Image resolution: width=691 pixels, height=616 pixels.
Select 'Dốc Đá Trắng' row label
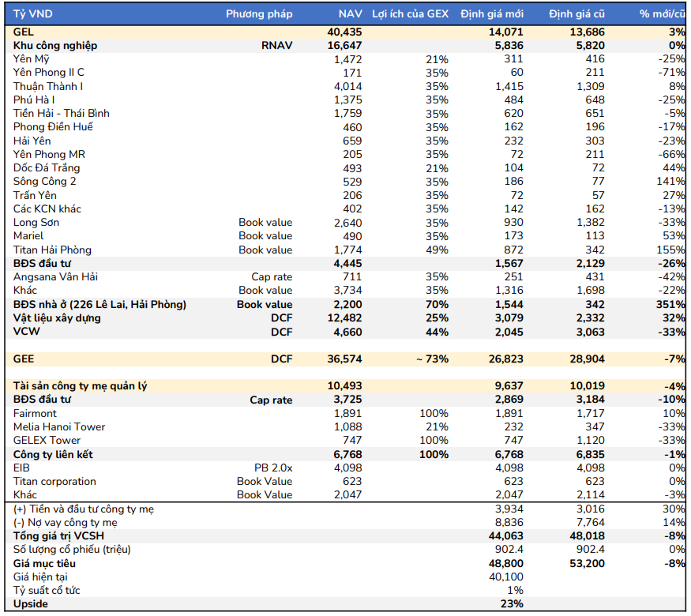[x=47, y=168]
